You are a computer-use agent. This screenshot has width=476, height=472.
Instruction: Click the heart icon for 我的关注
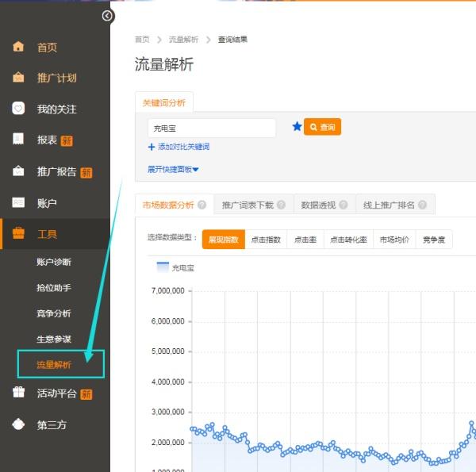coord(18,108)
